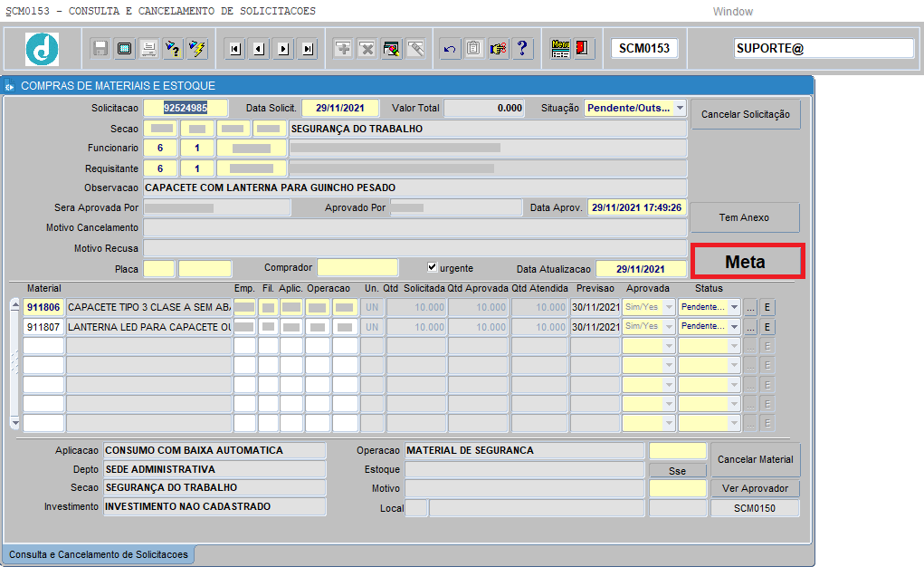Viewport: 924px width, 567px height.
Task: Click material code 911807 cell
Action: (43, 327)
